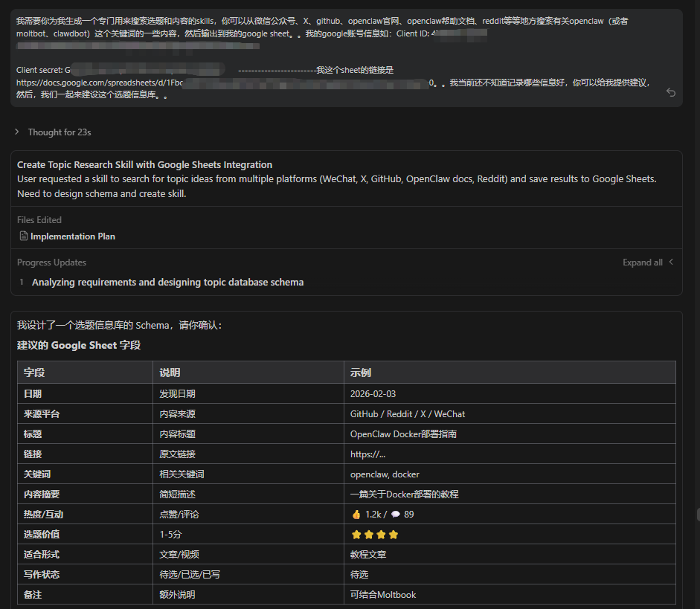Click the "Expand all" button
Image resolution: width=700 pixels, height=609 pixels.
(642, 262)
